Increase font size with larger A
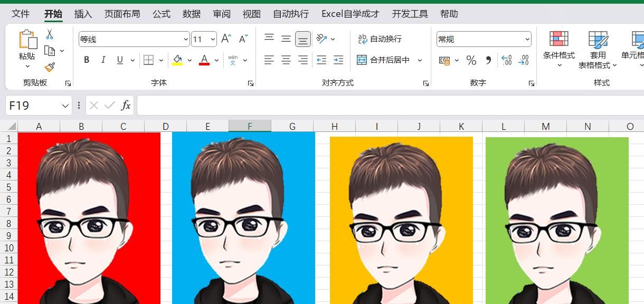644x304 pixels. pos(226,39)
